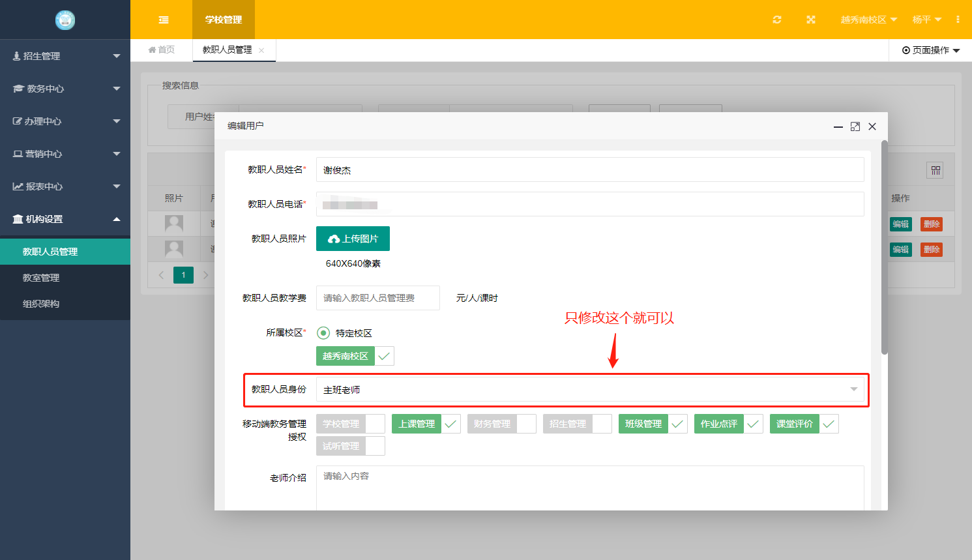This screenshot has width=972, height=560.
Task: Open the vertical dots more menu
Action: click(958, 20)
